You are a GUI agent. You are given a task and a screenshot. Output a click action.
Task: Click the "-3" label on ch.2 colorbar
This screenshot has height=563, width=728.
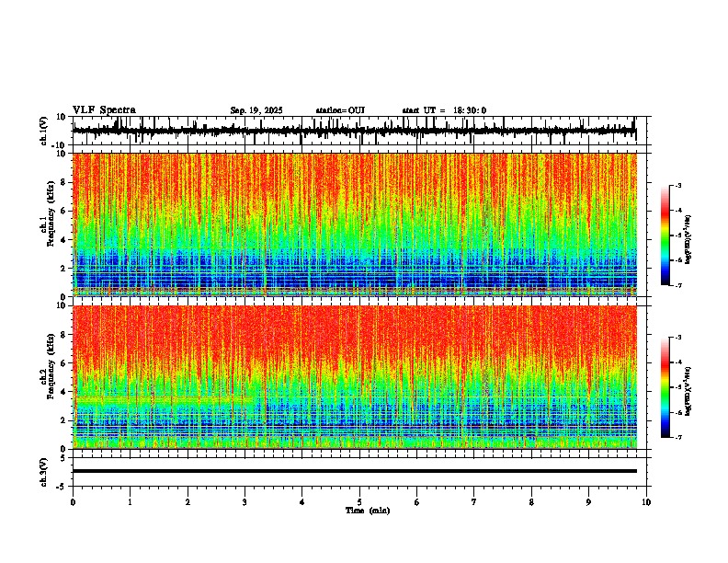(x=677, y=338)
